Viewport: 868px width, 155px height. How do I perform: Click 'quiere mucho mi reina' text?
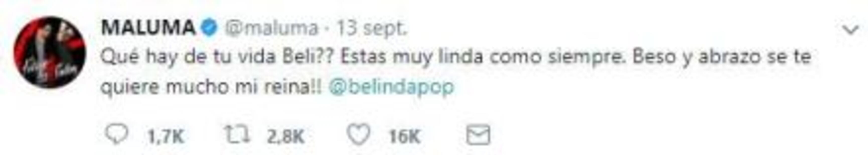tap(212, 87)
